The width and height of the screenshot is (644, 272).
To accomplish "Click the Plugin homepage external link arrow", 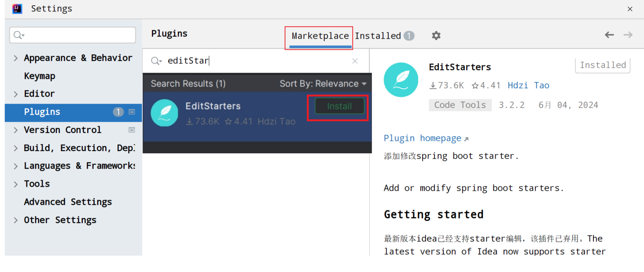I will [x=466, y=139].
